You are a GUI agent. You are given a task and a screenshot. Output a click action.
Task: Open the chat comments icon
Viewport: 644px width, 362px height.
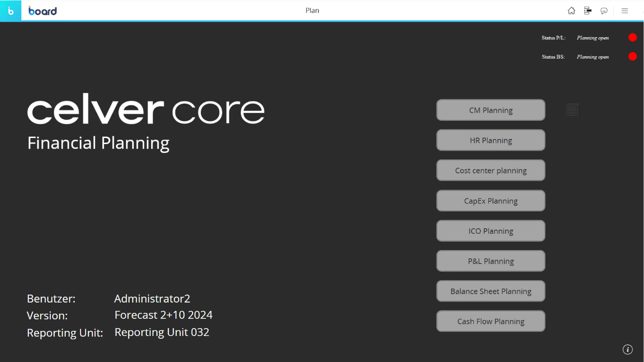pyautogui.click(x=604, y=11)
